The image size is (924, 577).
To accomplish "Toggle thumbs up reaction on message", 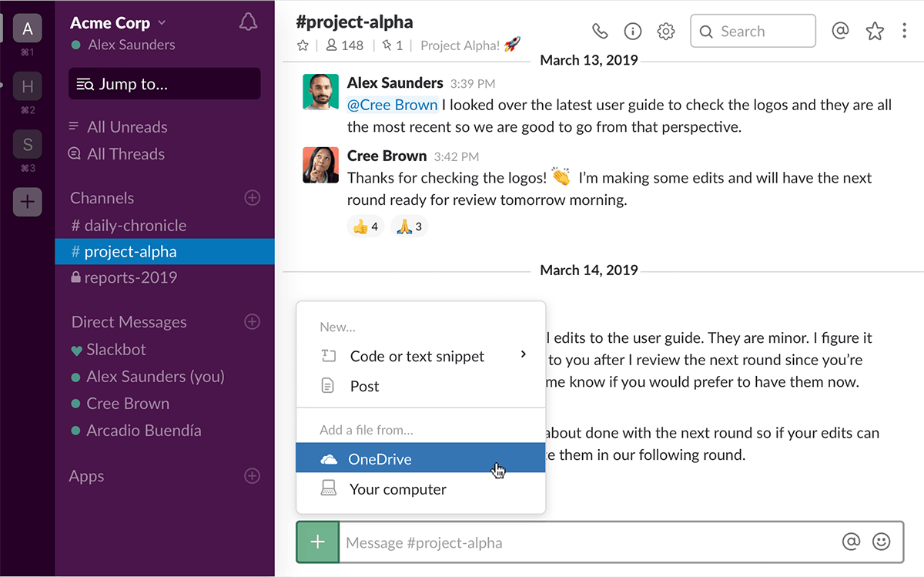I will click(x=365, y=226).
